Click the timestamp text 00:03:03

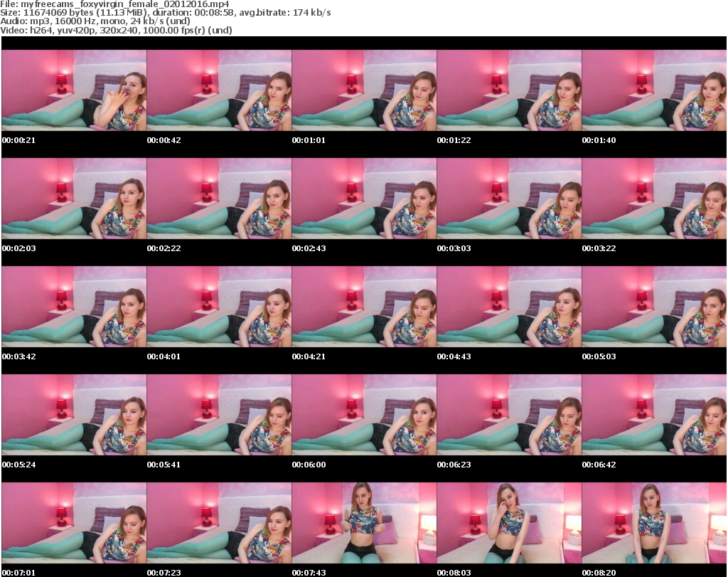(x=454, y=248)
